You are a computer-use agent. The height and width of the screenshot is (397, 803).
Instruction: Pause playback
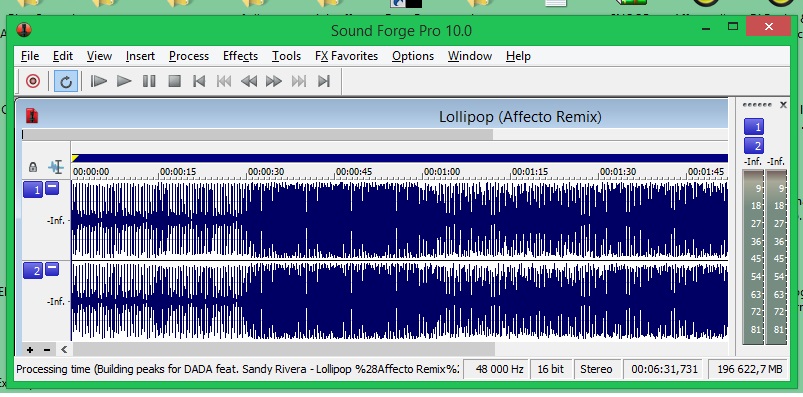[x=149, y=81]
